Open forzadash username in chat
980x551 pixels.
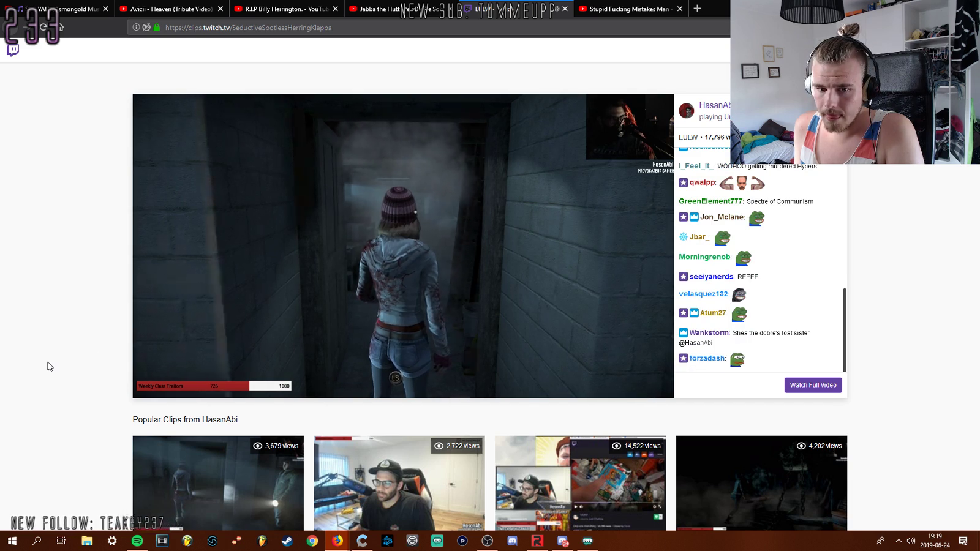tap(707, 358)
